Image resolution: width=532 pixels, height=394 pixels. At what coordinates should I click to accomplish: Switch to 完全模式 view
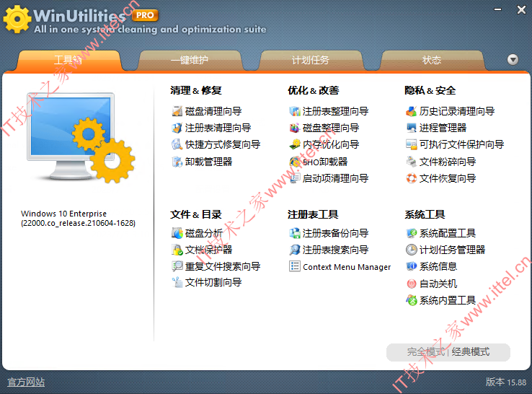click(426, 352)
